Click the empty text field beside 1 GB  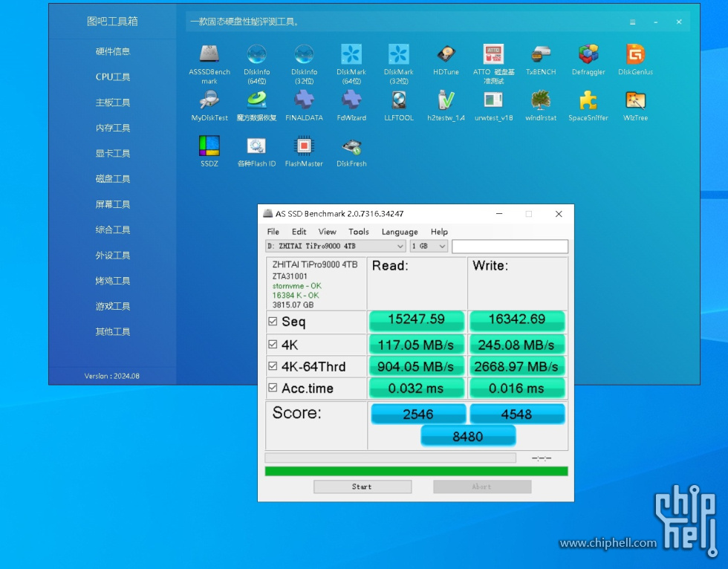tap(510, 247)
